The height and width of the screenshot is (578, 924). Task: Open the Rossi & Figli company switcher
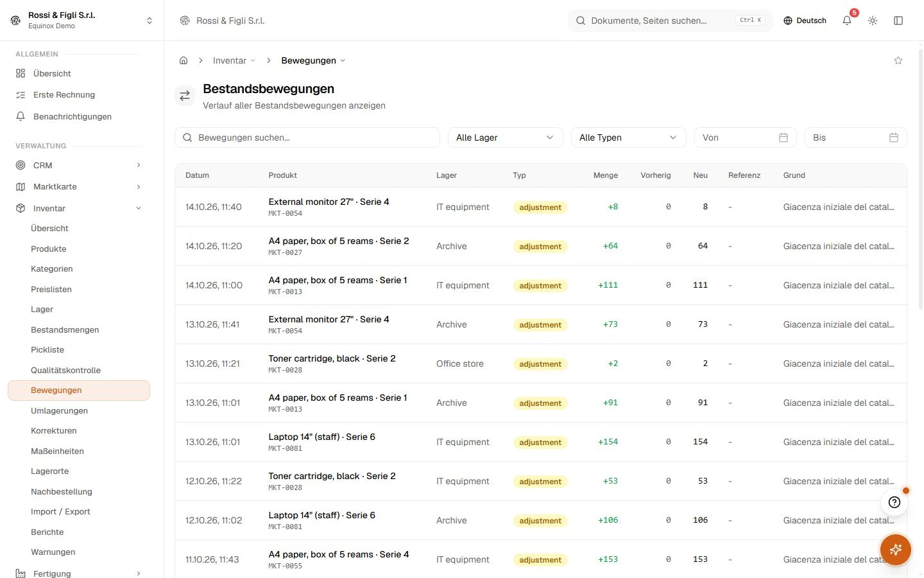pyautogui.click(x=82, y=21)
